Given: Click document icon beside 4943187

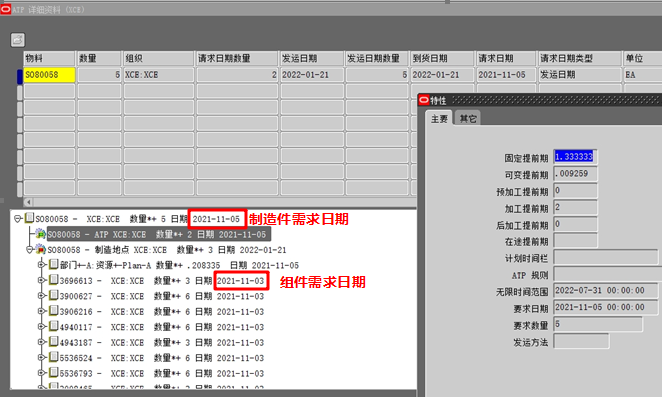Looking at the screenshot, I should point(54,342).
